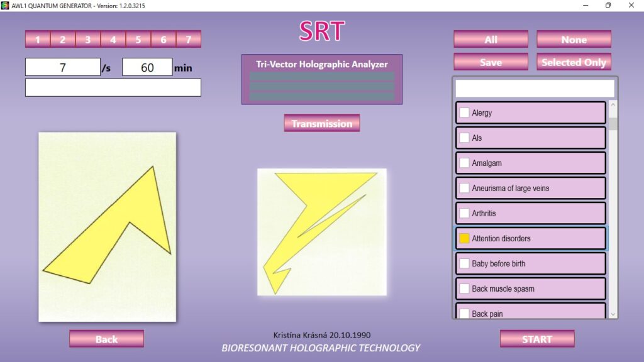
Task: Click the minutes duration field
Action: tap(147, 67)
